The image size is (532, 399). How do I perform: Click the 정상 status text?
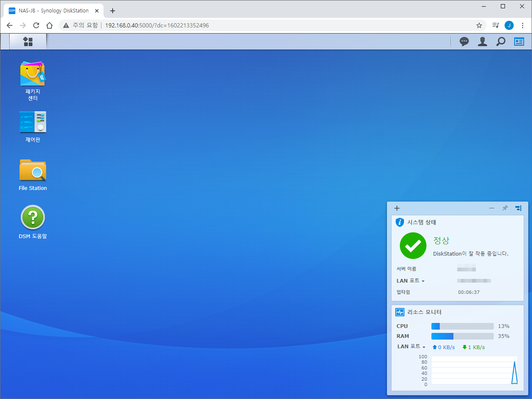click(441, 241)
